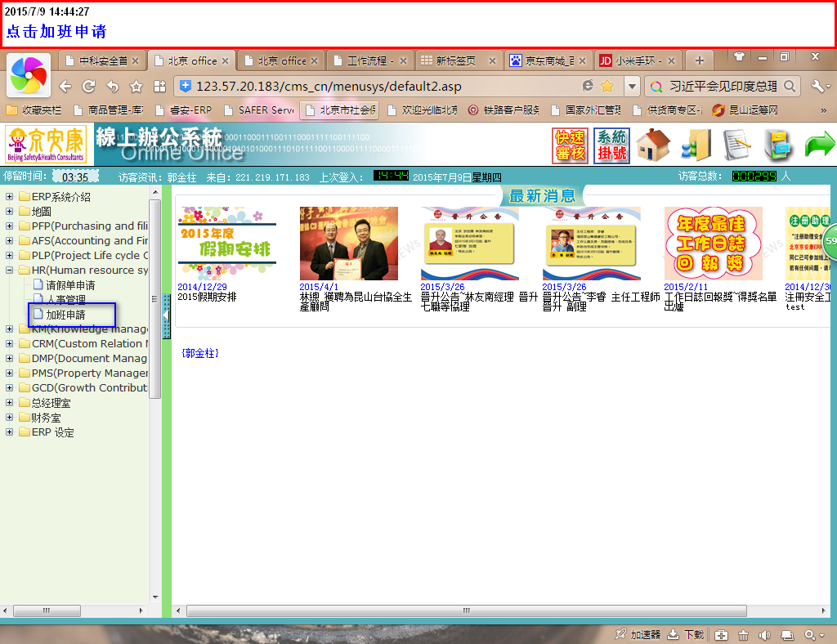This screenshot has height=644, width=837.
Task: Click the 系統掛號 system registration icon
Action: [x=611, y=145]
